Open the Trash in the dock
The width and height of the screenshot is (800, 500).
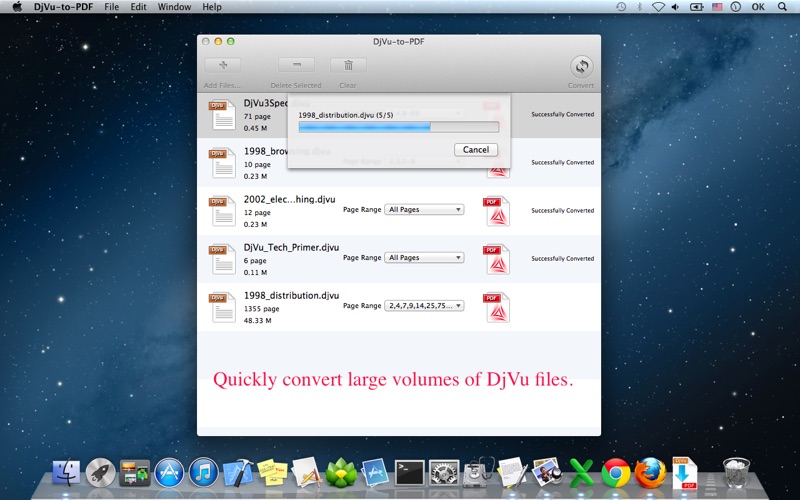(x=736, y=472)
